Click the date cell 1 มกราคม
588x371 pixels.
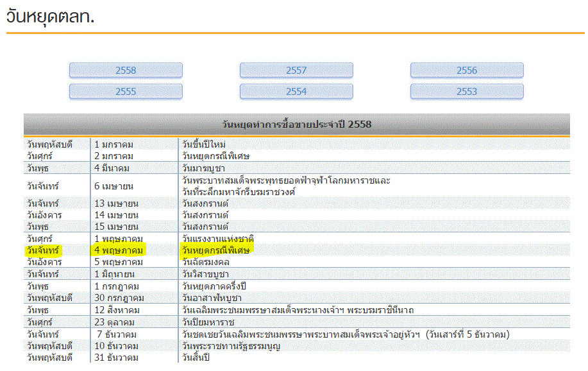113,144
